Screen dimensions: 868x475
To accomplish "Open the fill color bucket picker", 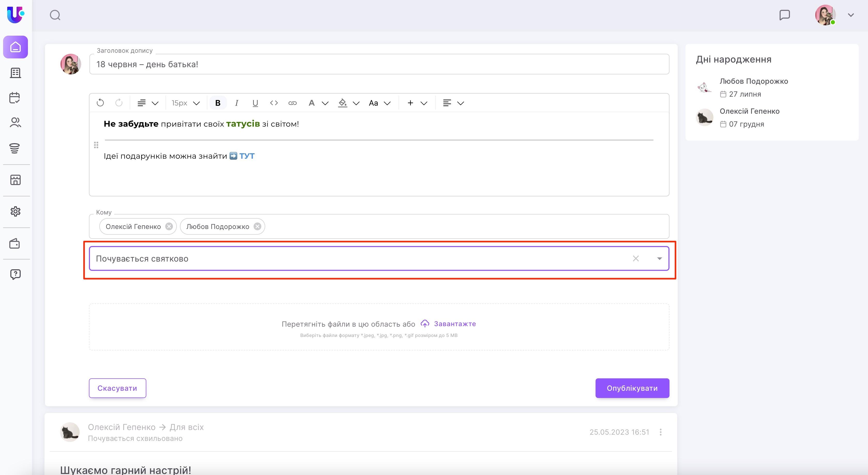I will (x=342, y=103).
